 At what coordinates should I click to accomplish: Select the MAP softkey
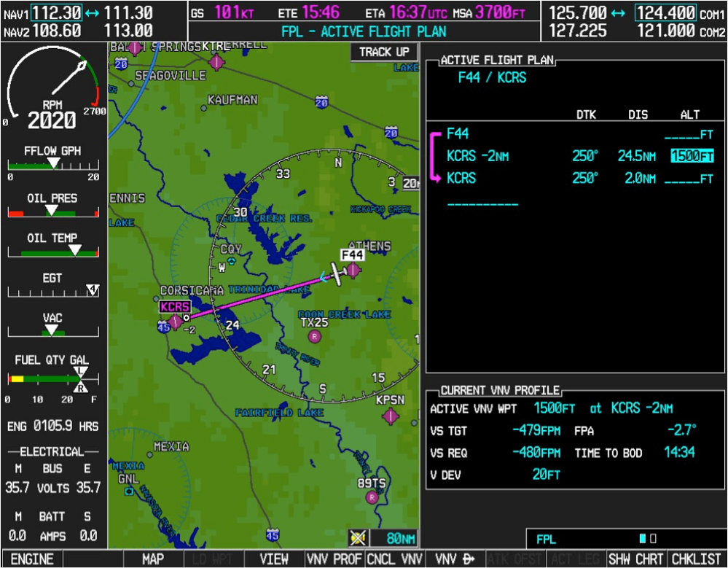(153, 559)
